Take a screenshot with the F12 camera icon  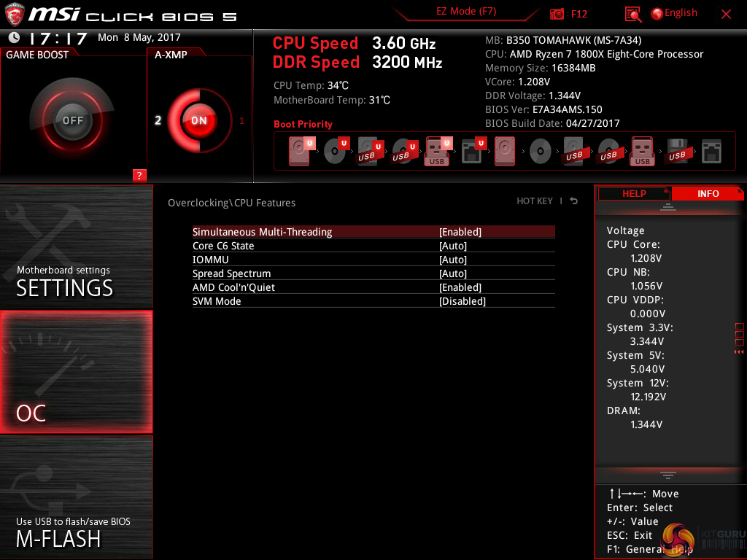pyautogui.click(x=557, y=14)
